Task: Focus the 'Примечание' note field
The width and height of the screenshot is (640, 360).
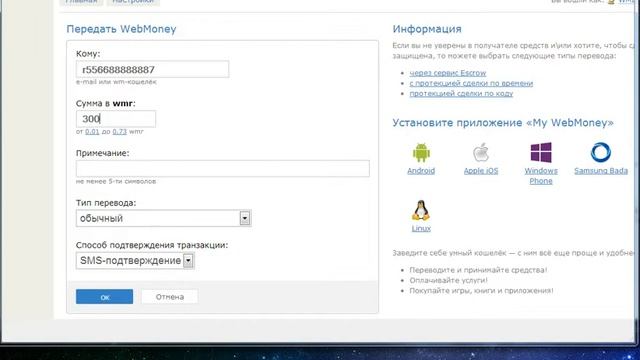Action: point(222,169)
